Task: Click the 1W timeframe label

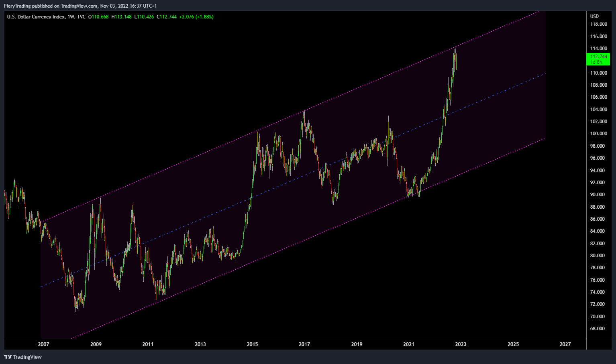Action: (71, 17)
